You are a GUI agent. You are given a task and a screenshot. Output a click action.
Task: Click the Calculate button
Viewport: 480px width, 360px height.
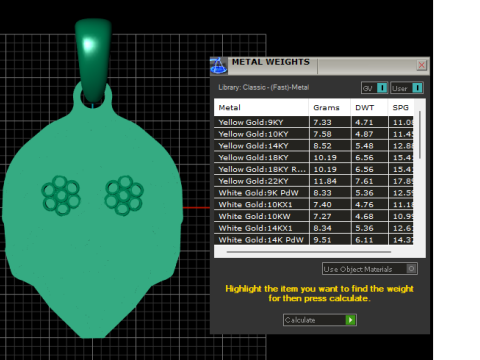(320, 320)
